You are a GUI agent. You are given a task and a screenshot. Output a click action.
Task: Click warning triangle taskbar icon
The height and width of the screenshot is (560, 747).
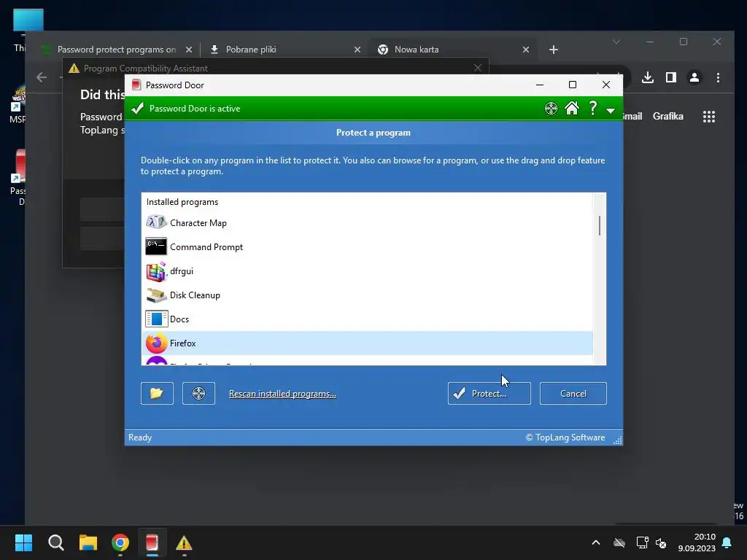pyautogui.click(x=184, y=542)
